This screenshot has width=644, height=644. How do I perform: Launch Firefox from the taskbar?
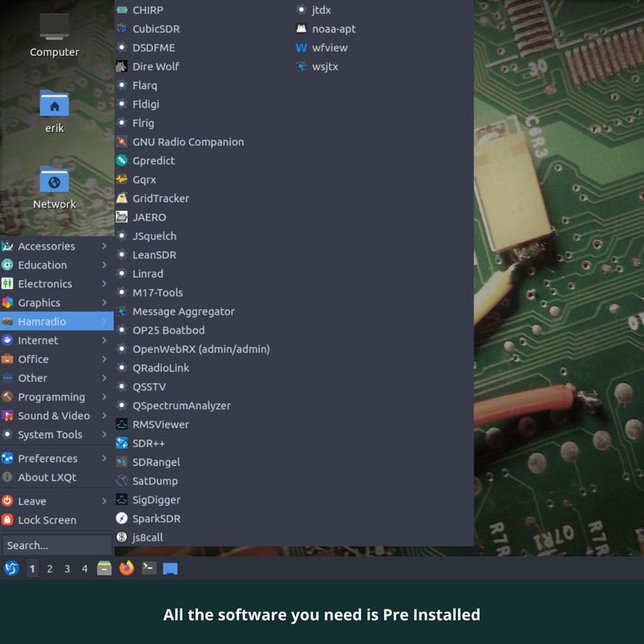[x=126, y=568]
